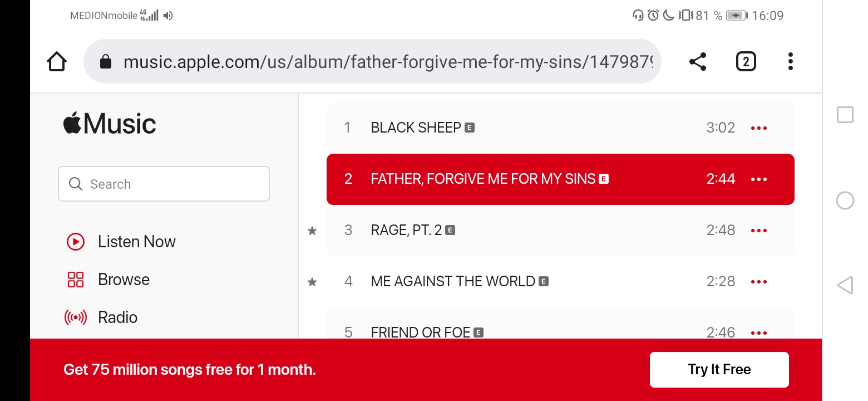Open more options for BLACK SHEEP

pos(758,128)
